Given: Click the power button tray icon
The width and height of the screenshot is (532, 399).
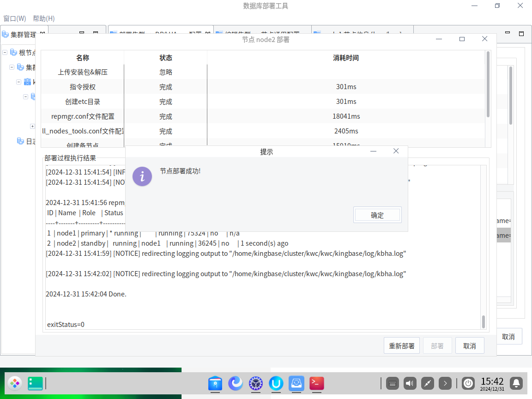Looking at the screenshot, I should pyautogui.click(x=468, y=383).
